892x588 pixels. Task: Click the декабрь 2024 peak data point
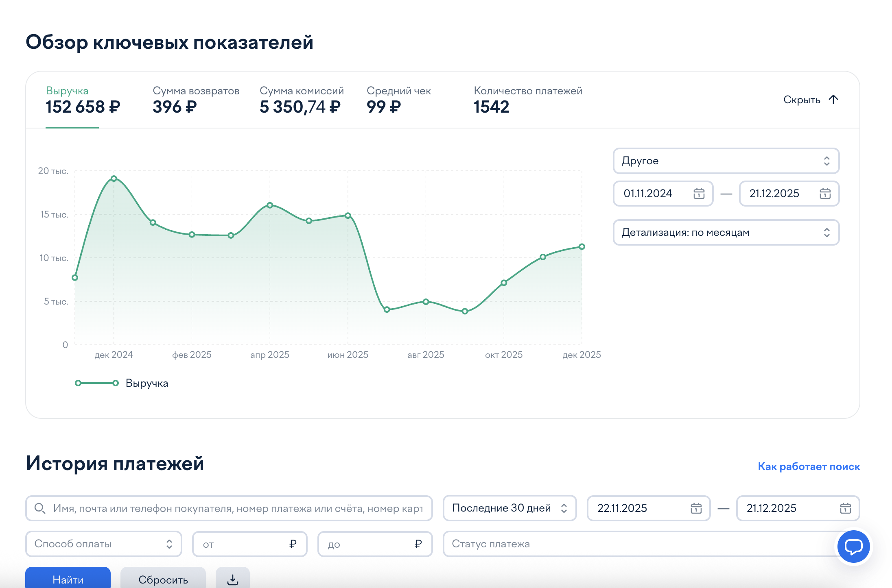click(114, 179)
